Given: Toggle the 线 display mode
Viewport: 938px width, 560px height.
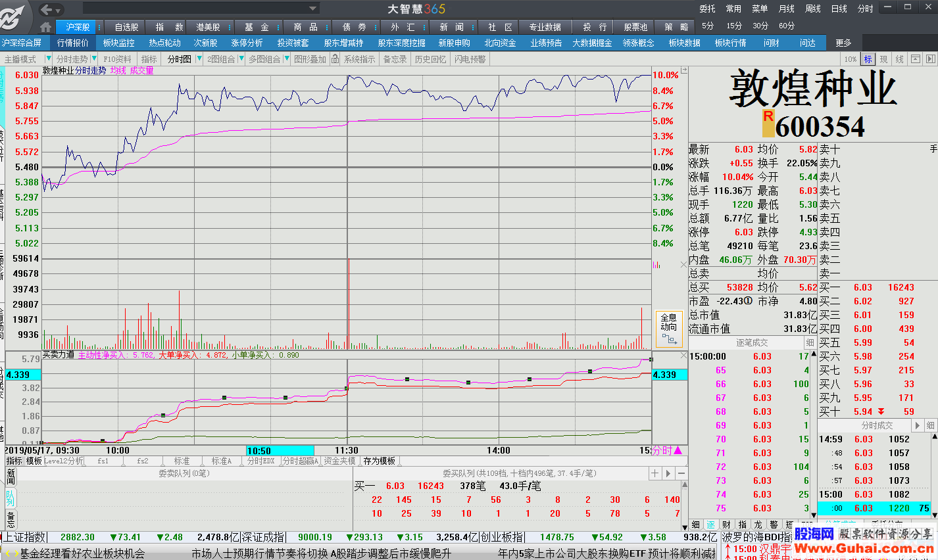Looking at the screenshot, I should 900,59.
